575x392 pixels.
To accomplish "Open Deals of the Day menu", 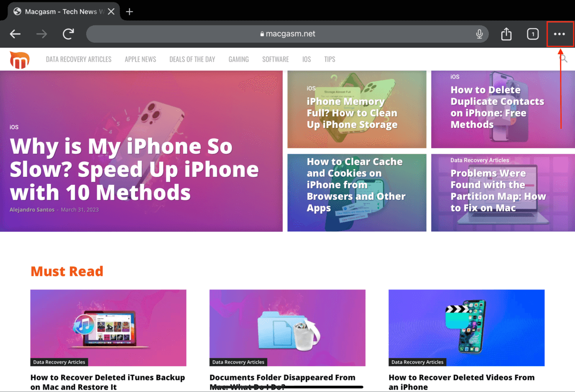I will coord(192,59).
